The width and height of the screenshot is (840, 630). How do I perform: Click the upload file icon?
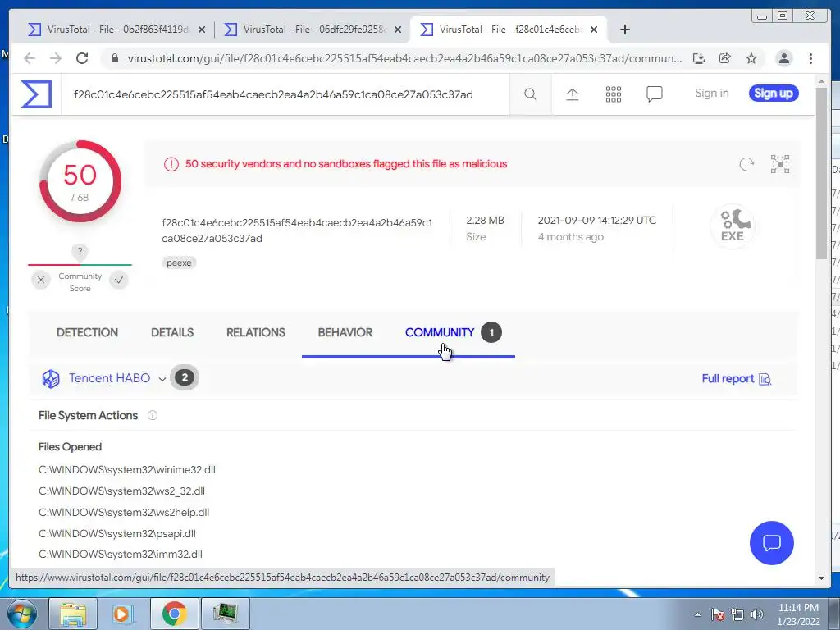tap(572, 94)
